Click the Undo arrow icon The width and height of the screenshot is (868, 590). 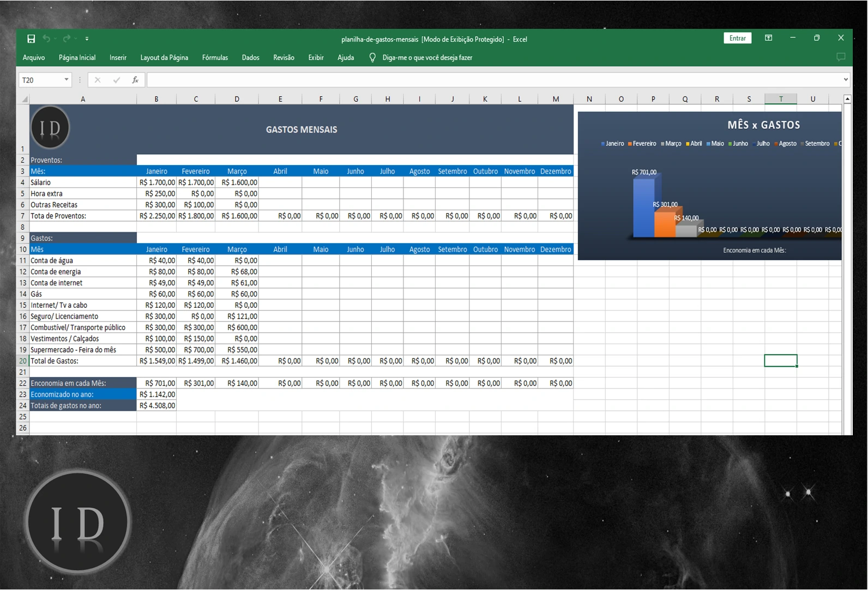tap(46, 39)
